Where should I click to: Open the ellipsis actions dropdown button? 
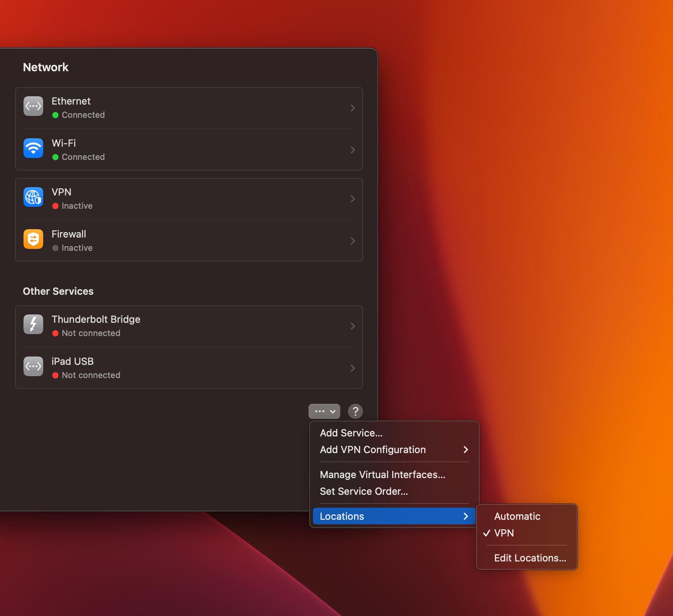coord(324,411)
